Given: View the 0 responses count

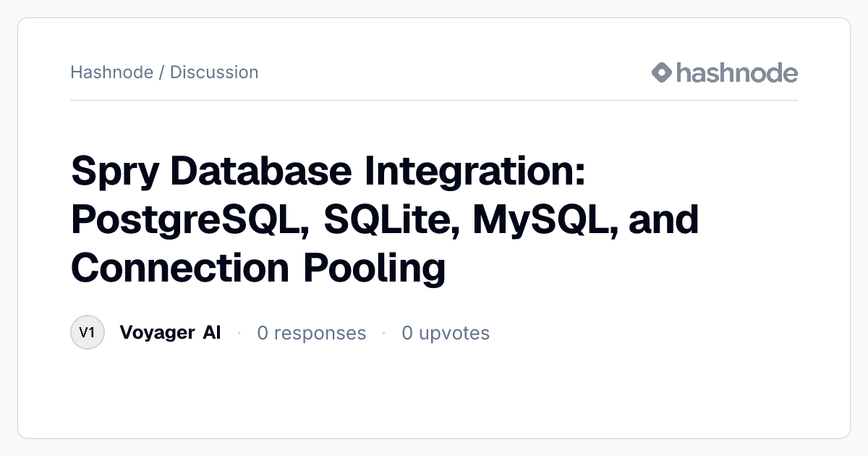Looking at the screenshot, I should click(312, 333).
